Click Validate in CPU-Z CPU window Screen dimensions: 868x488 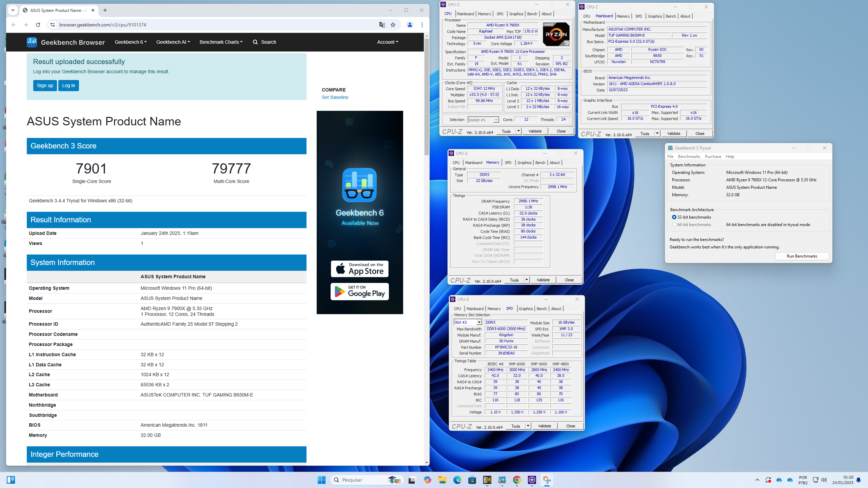[535, 131]
